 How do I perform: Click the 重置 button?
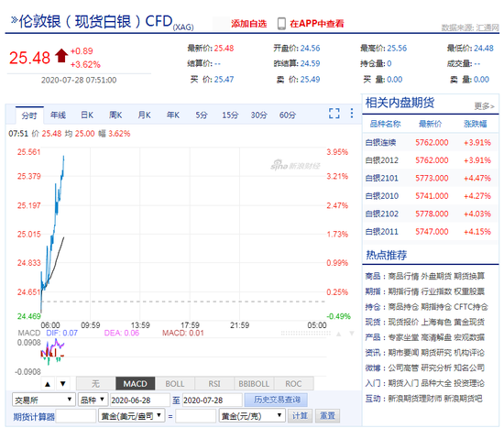pos(327,416)
